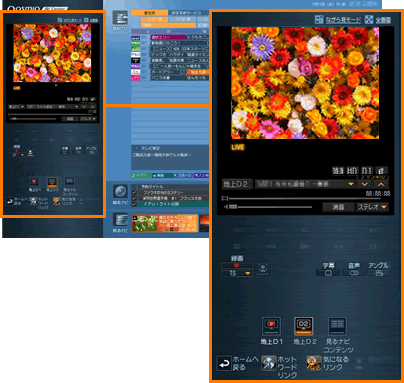Click the HD status indicator in enlarged panel
This screenshot has height=383, width=404.
352,170
